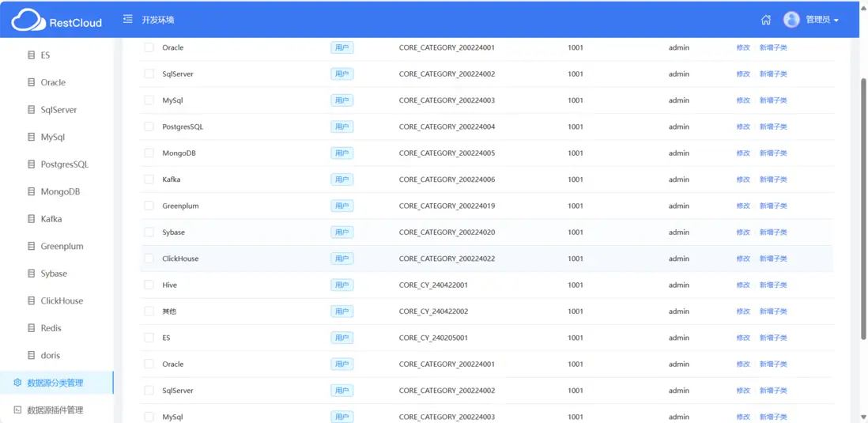Click 修改 in the PostgresSQL row
The width and height of the screenshot is (868, 423).
click(743, 127)
